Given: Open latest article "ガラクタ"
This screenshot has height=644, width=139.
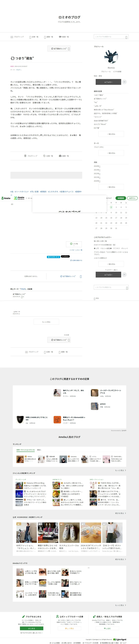Looking at the screenshot, I should 98,117.
